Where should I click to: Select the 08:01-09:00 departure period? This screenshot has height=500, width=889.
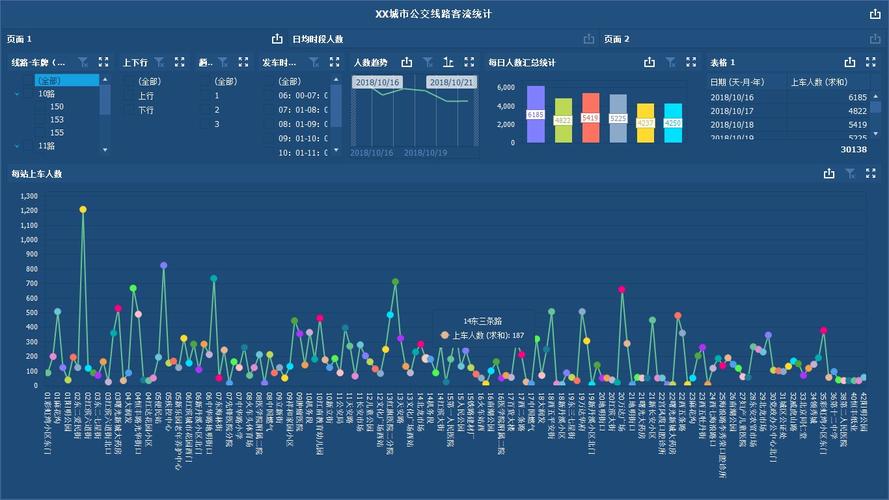303,124
